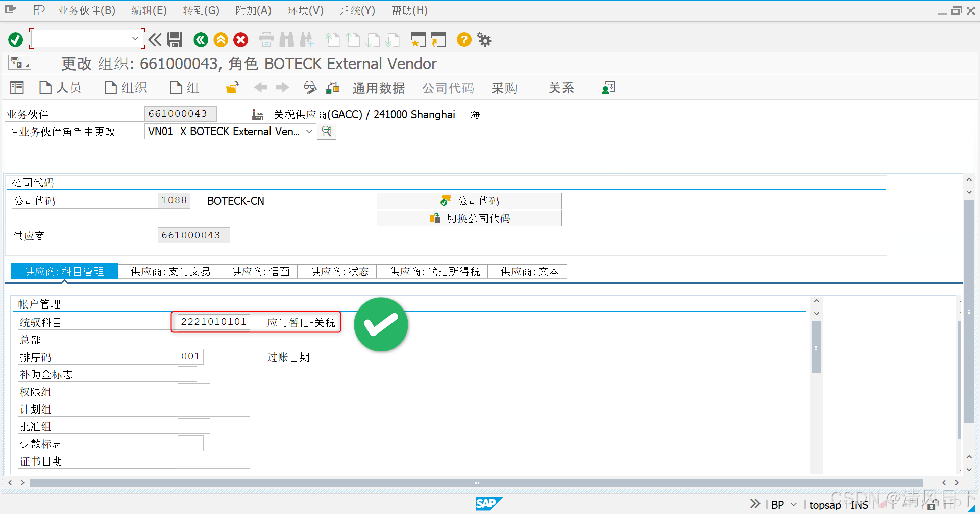Click the Find Next binoculars icon
980x514 pixels.
click(307, 40)
